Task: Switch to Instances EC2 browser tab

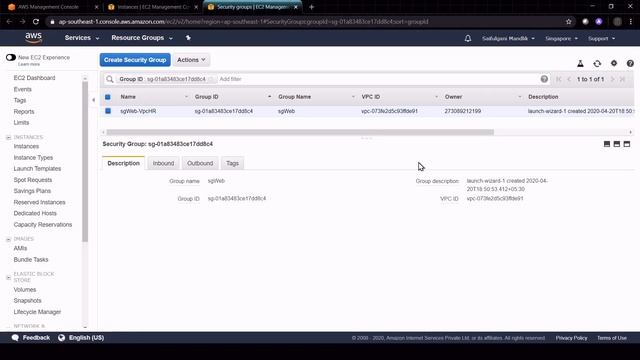Action: coord(153,7)
